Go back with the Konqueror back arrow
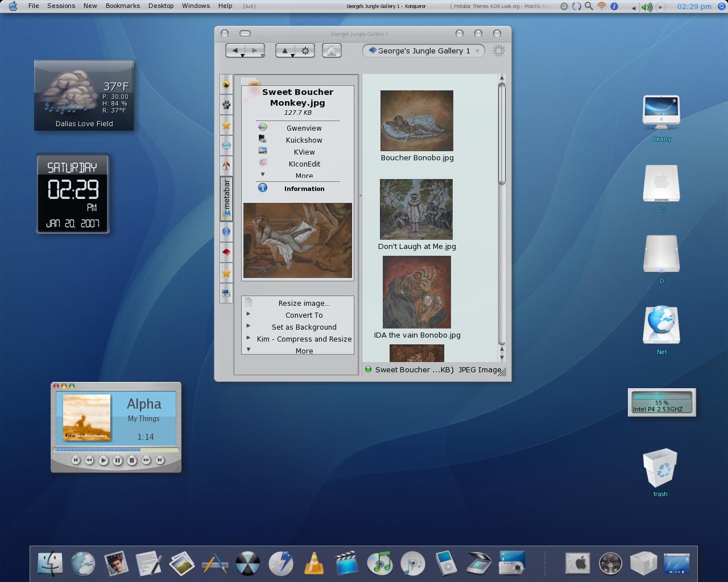 click(235, 51)
